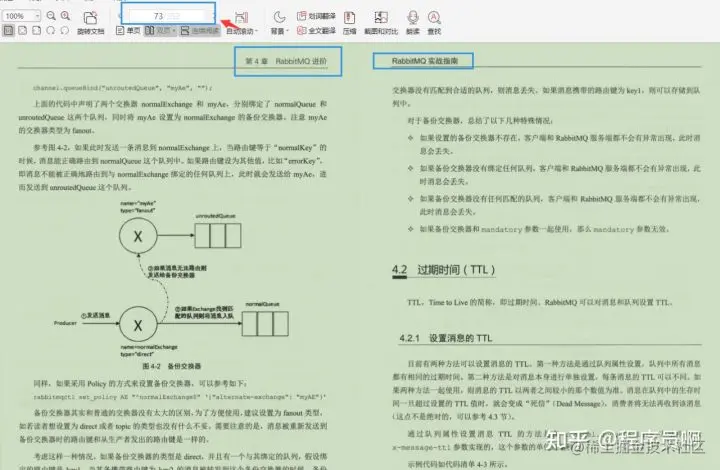Select the actual size view icon
The image size is (720, 470).
click(9, 31)
